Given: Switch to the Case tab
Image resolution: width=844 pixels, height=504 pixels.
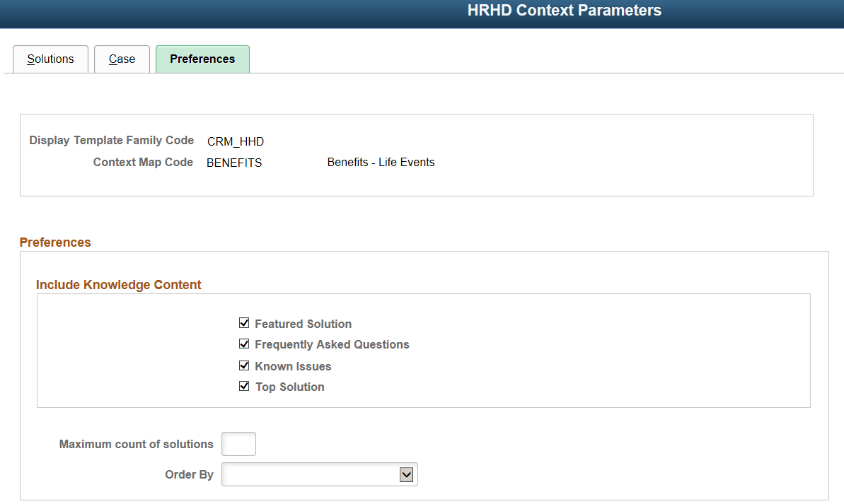Looking at the screenshot, I should (x=121, y=59).
